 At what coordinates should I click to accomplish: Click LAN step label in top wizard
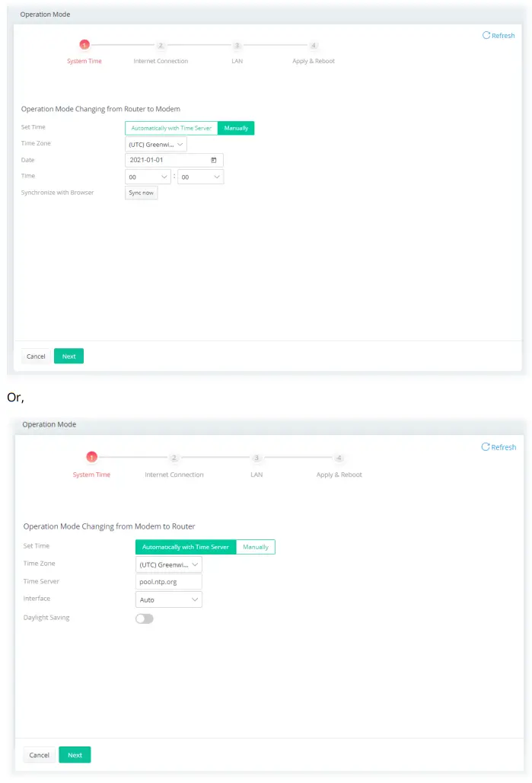click(x=237, y=61)
